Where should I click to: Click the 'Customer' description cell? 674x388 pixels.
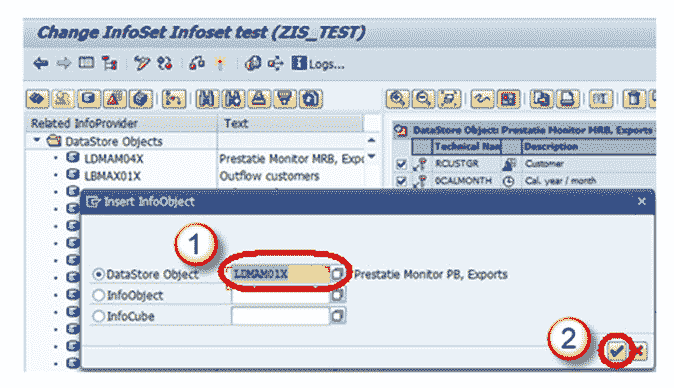click(544, 164)
